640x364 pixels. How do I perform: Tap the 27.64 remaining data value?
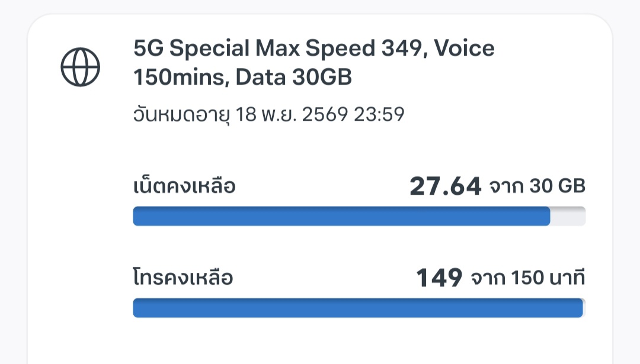(x=445, y=186)
